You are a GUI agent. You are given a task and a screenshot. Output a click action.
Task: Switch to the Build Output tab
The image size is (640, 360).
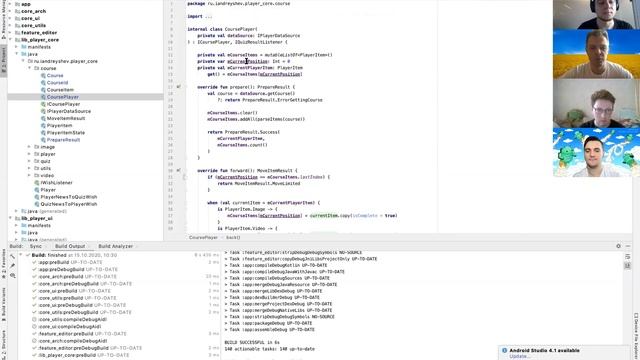pos(70,246)
